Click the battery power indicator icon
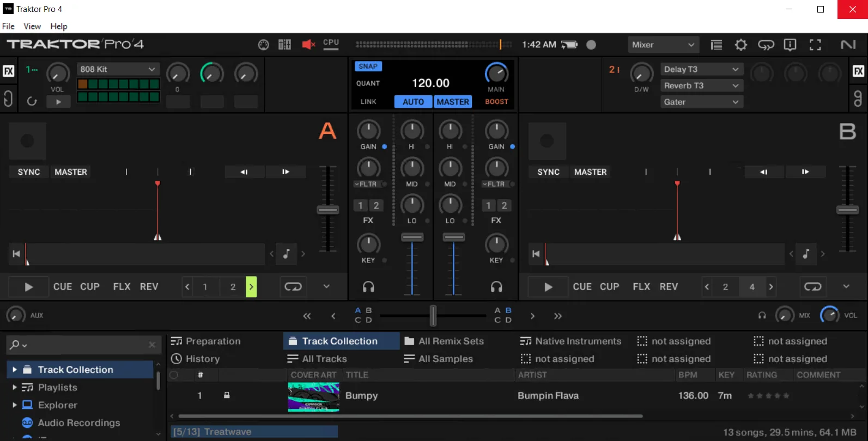The width and height of the screenshot is (868, 441). click(569, 45)
